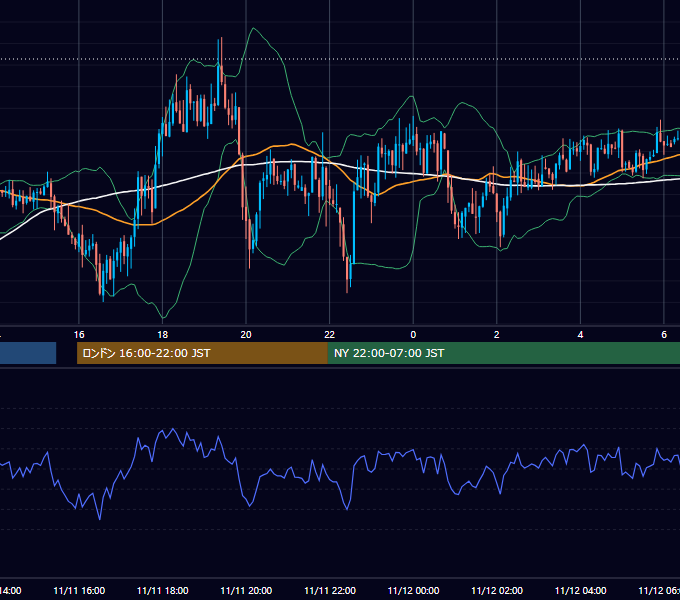This screenshot has height=600, width=680.
Task: Click the 11/11 16:00 date label
Action: [79, 591]
